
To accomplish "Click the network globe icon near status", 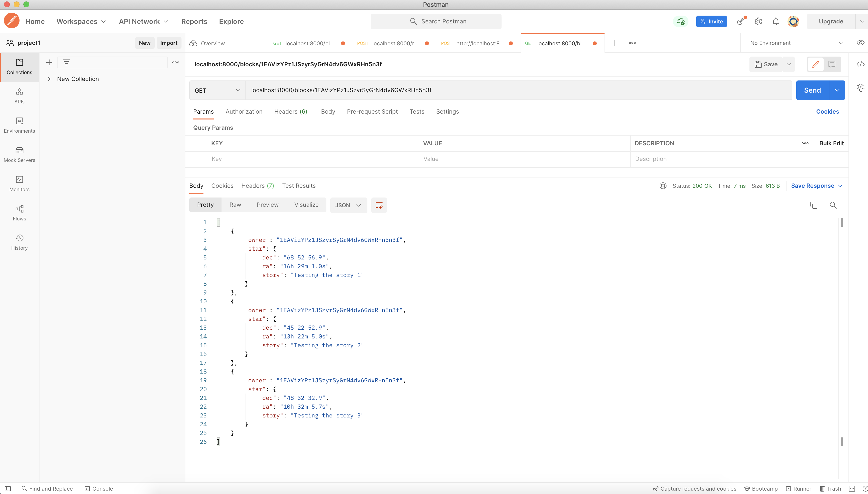I will [x=663, y=186].
